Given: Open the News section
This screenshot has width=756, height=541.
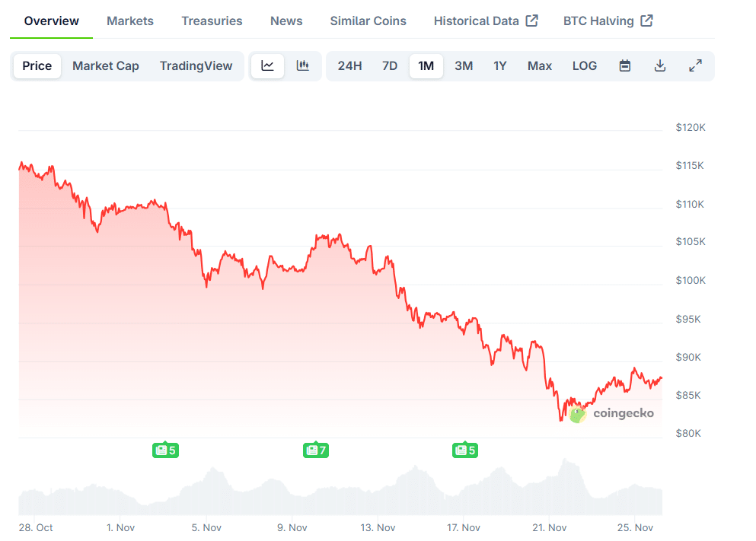Looking at the screenshot, I should coord(285,21).
